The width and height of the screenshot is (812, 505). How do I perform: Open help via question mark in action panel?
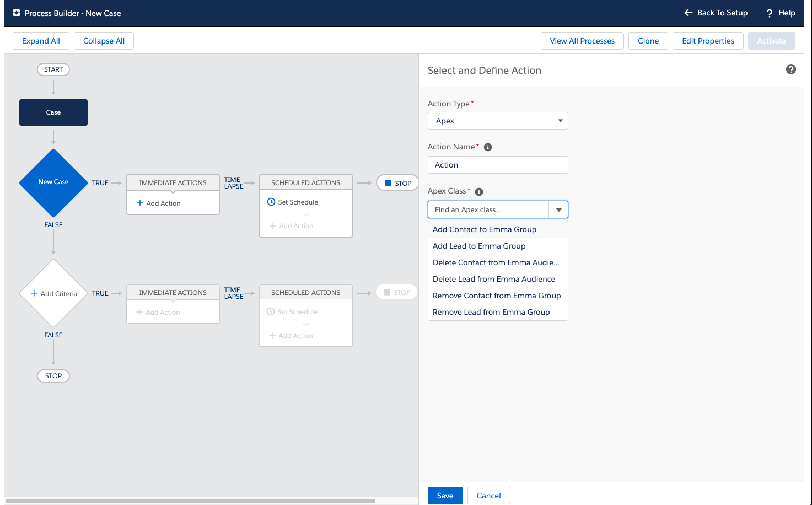pos(791,69)
